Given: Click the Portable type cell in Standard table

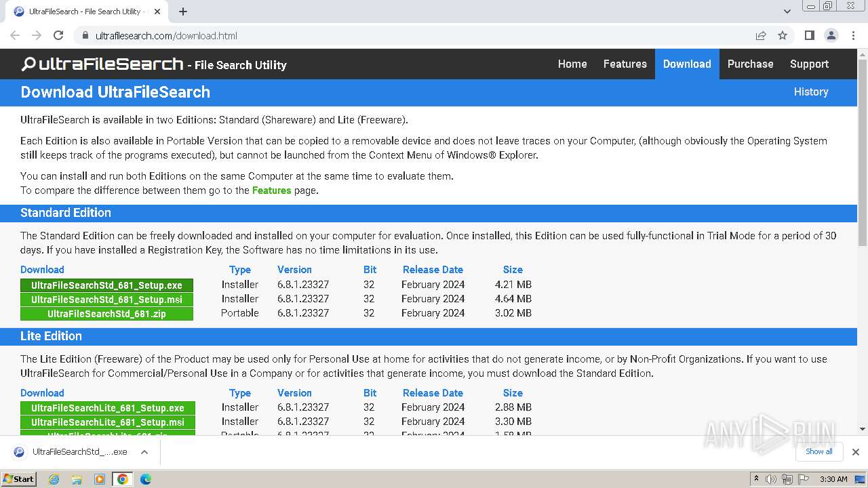Looking at the screenshot, I should (240, 313).
